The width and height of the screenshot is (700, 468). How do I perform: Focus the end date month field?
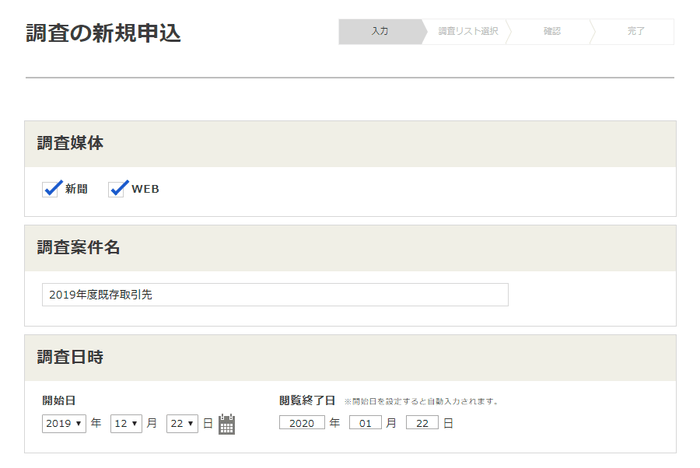tap(365, 423)
